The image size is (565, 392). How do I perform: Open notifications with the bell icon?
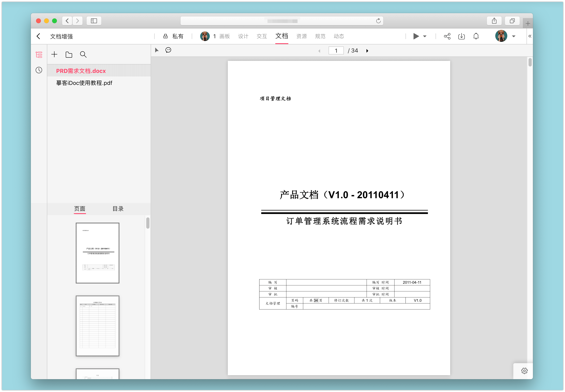coord(476,36)
